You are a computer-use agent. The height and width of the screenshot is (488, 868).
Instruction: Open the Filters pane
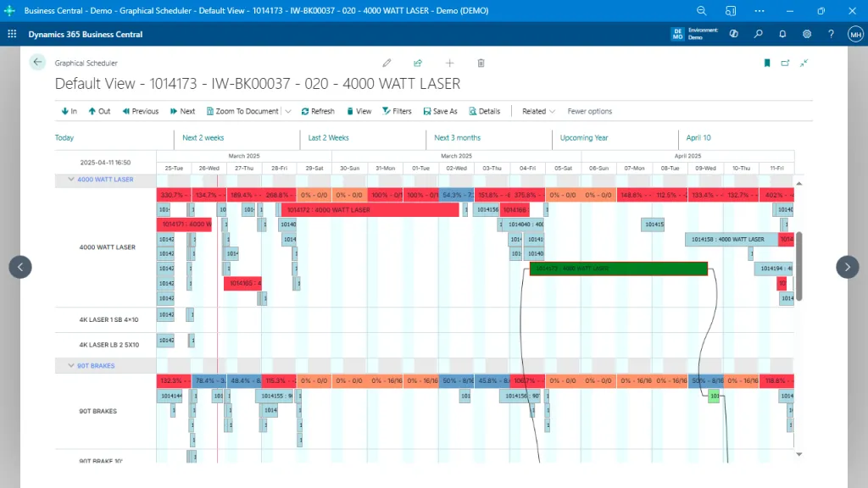click(x=397, y=111)
